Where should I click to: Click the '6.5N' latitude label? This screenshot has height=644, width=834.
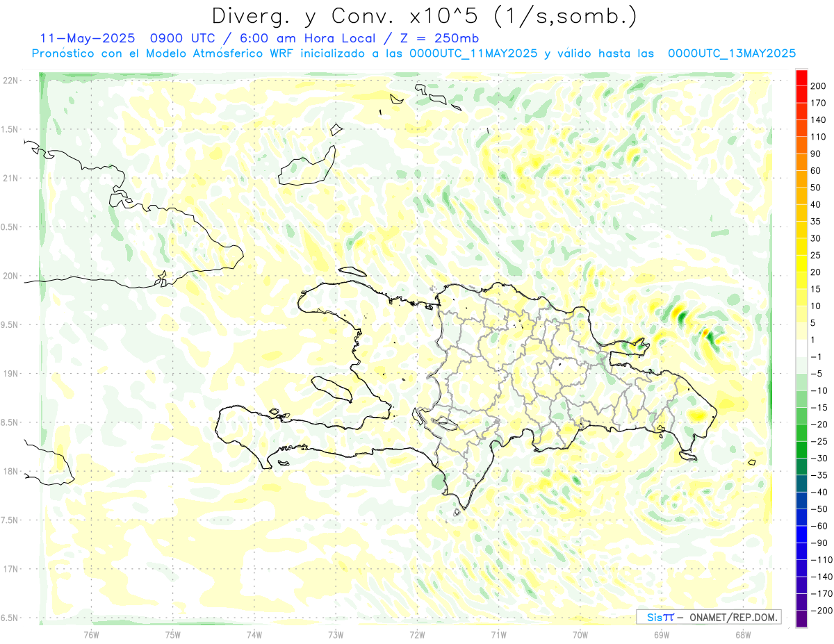[x=10, y=618]
